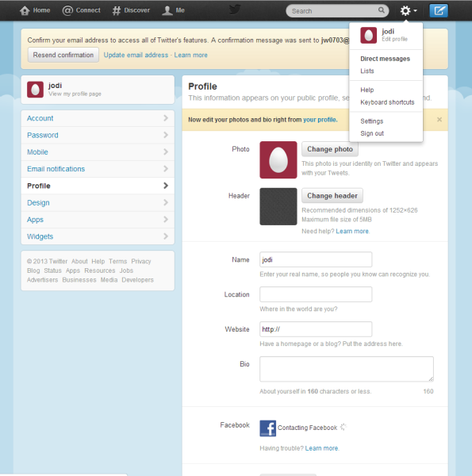Expand the Design settings chevron
This screenshot has width=472, height=476.
(x=166, y=202)
